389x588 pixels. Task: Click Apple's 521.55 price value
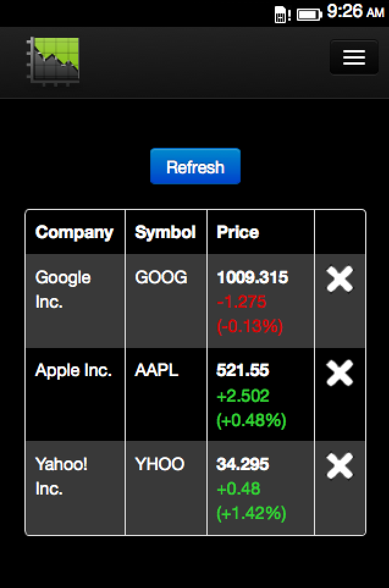point(242,370)
